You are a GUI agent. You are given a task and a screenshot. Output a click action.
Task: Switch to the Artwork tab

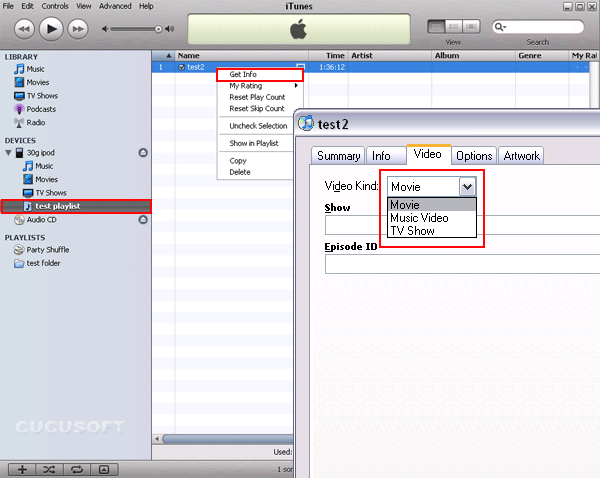pos(521,156)
